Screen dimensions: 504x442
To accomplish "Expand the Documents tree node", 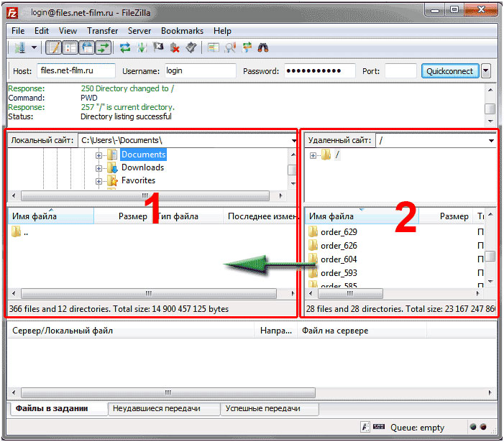I will pos(98,155).
